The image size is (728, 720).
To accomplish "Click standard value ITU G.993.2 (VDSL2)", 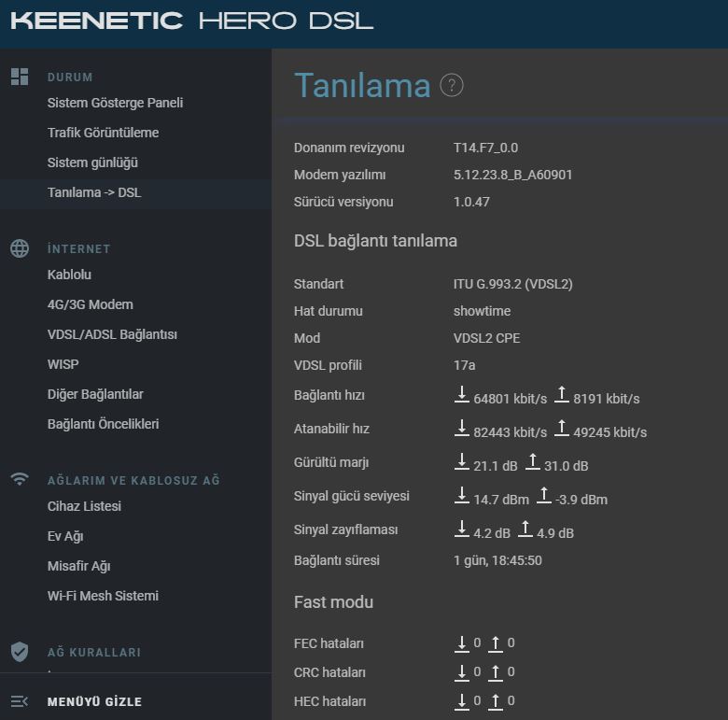I will [x=512, y=284].
